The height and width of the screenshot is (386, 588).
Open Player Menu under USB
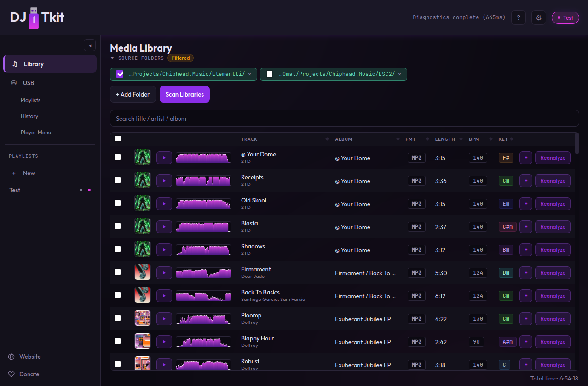point(36,133)
